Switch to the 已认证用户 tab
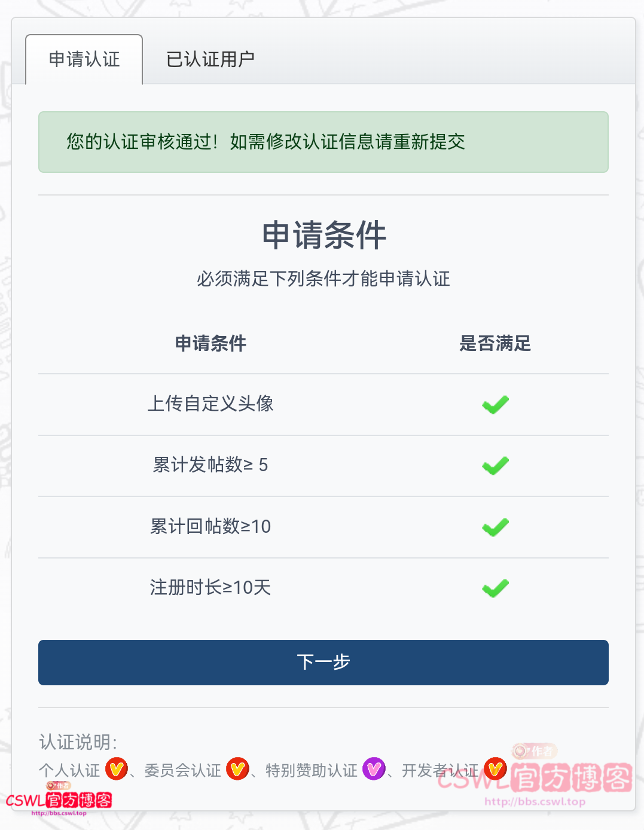644x830 pixels. point(210,58)
